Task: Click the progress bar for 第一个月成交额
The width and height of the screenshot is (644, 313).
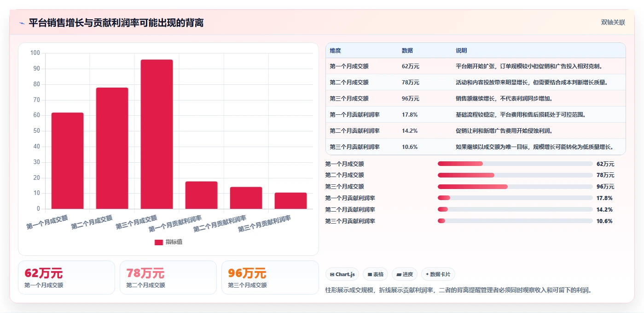Action: click(x=515, y=164)
